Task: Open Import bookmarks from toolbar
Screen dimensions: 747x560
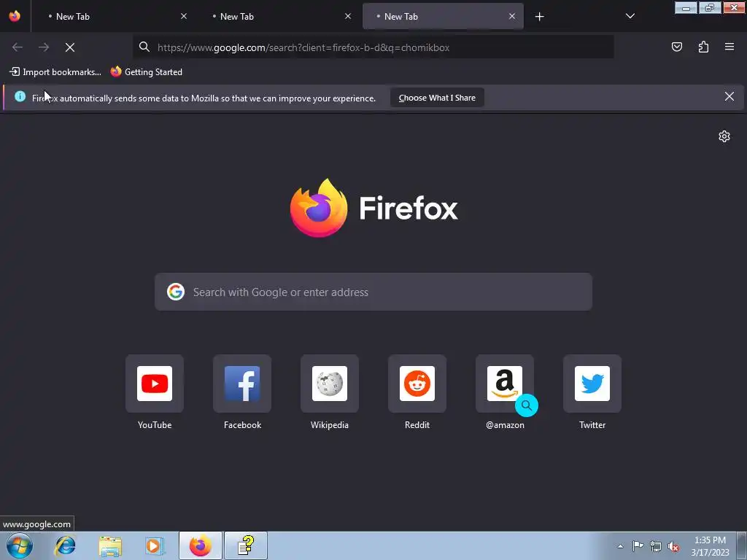Action: (x=55, y=72)
